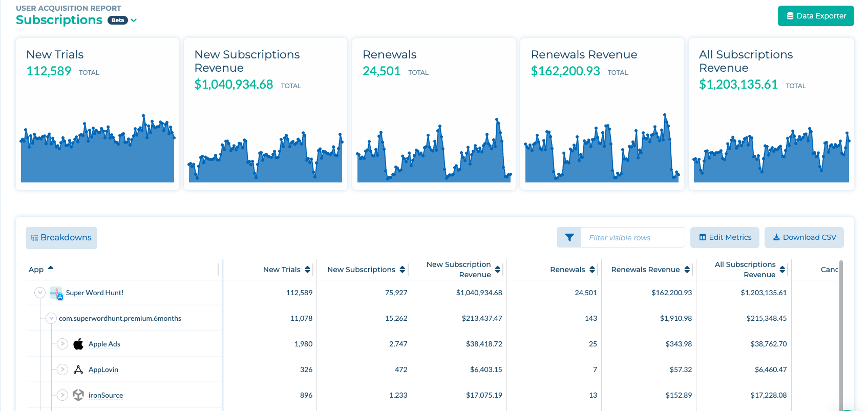868x411 pixels.
Task: Click the Renewals Revenue chart
Action: [x=602, y=148]
